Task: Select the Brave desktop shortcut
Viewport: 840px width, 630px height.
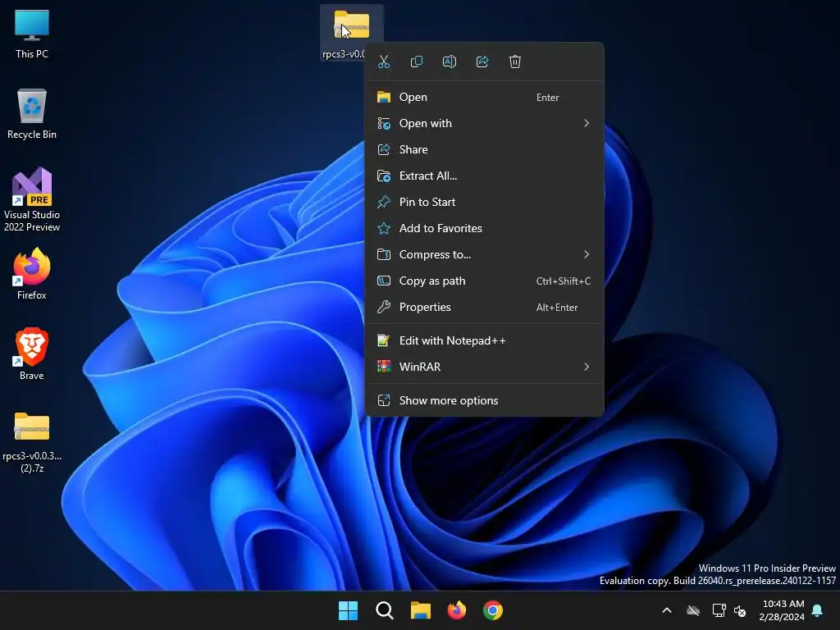Action: click(x=32, y=354)
